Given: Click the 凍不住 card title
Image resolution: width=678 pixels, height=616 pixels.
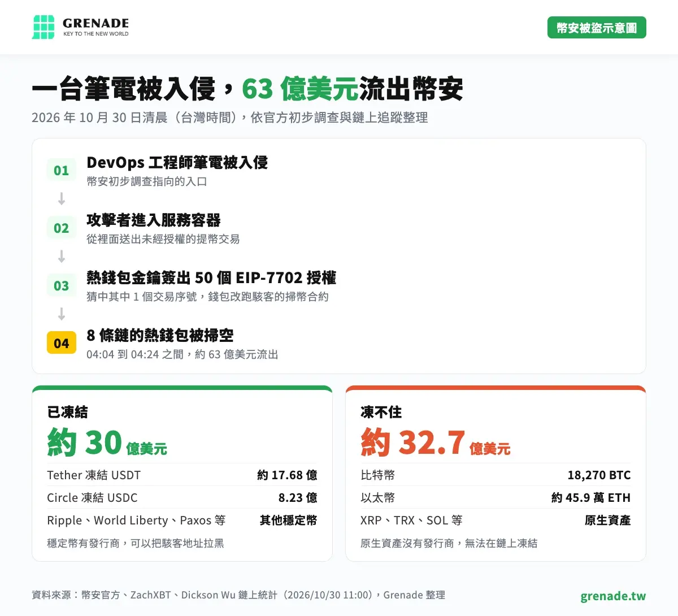Looking at the screenshot, I should [381, 412].
